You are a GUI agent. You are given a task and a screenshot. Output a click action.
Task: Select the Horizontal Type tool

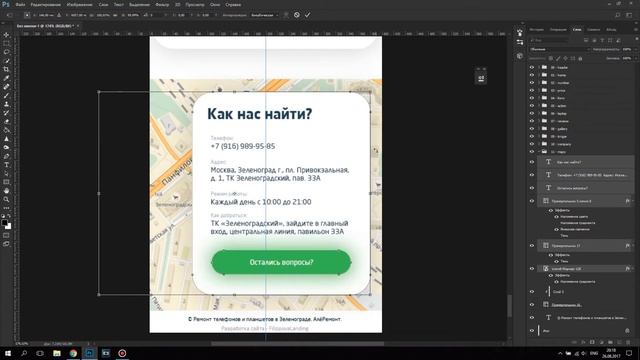pyautogui.click(x=6, y=164)
